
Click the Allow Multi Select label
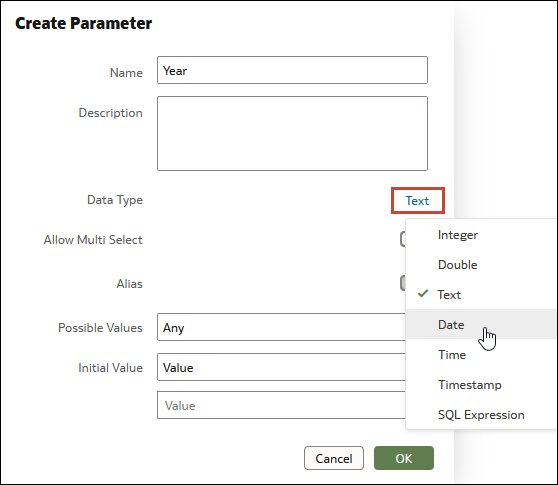click(x=93, y=240)
